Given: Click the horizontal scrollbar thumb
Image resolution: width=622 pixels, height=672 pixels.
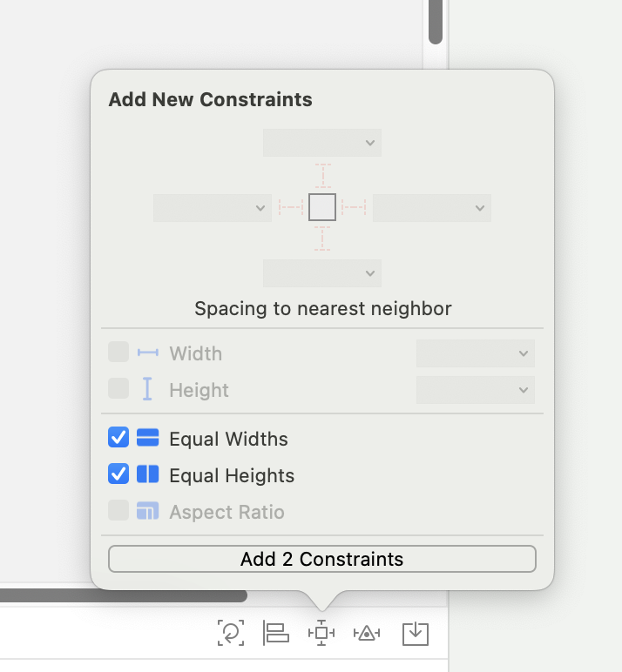Looking at the screenshot, I should tap(123, 595).
